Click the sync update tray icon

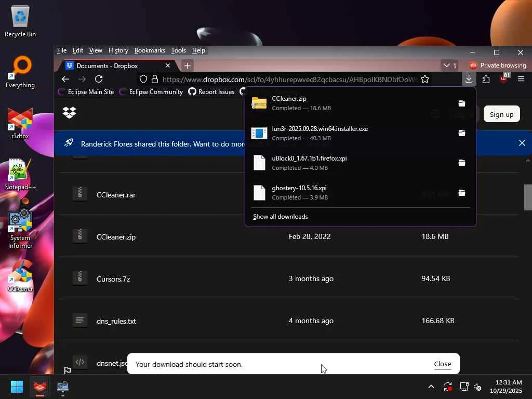point(447,387)
